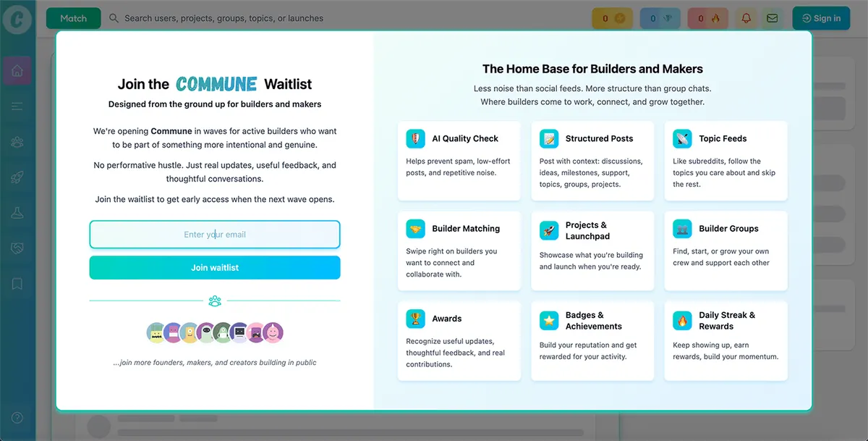Focus the Enter your email field

(x=215, y=235)
